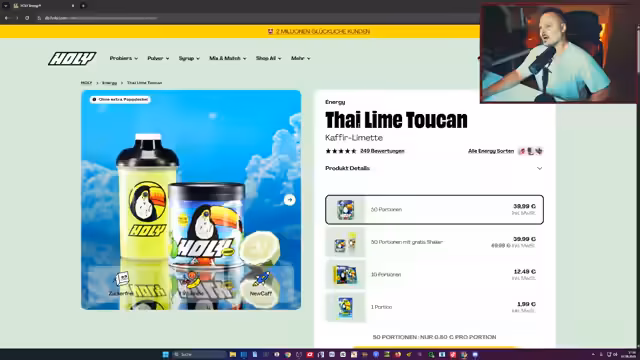The height and width of the screenshot is (360, 640).
Task: Go back using browser back arrow
Action: pos(7,18)
